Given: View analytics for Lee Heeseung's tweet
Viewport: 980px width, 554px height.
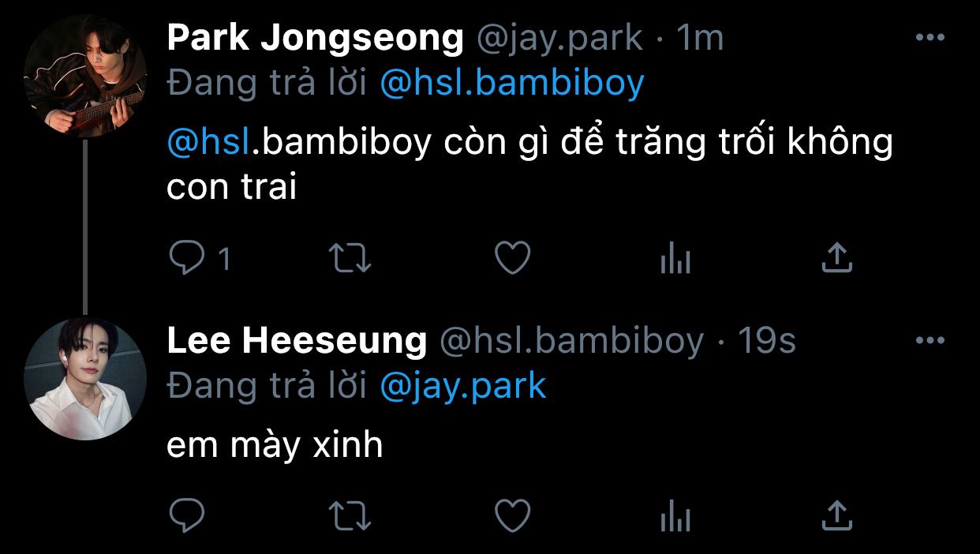Looking at the screenshot, I should pos(675,518).
